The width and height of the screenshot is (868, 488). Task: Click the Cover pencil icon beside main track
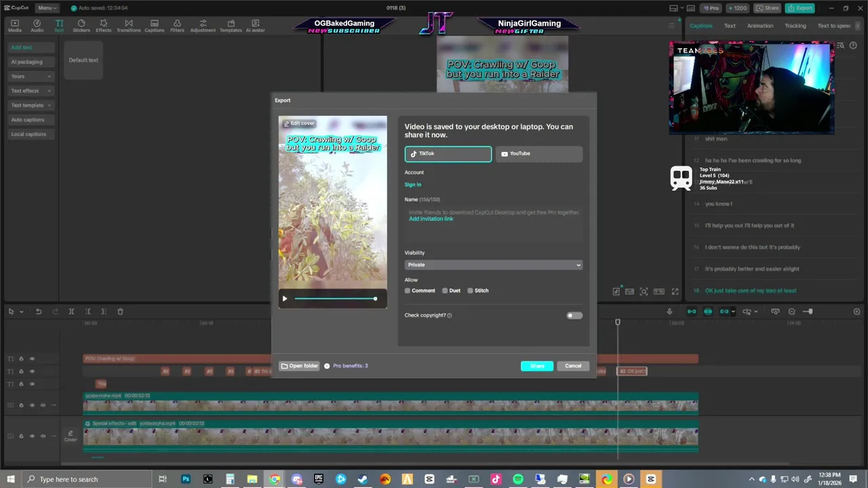tap(71, 436)
